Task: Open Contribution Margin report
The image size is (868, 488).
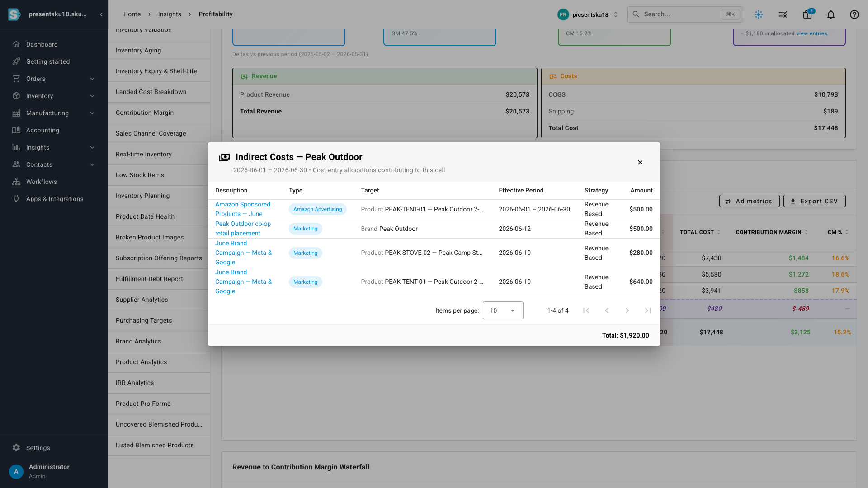Action: (x=159, y=113)
